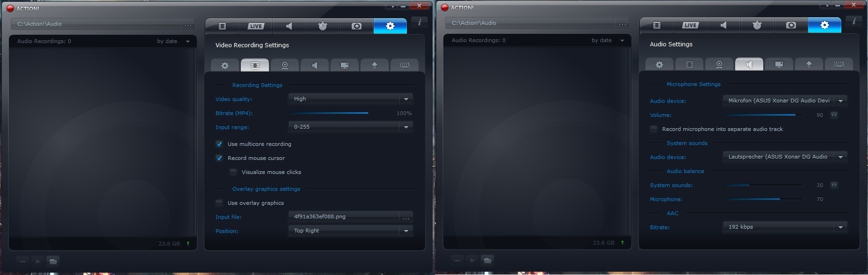Browse output folder '...' button in right window
This screenshot has width=868, height=275.
tap(622, 23)
